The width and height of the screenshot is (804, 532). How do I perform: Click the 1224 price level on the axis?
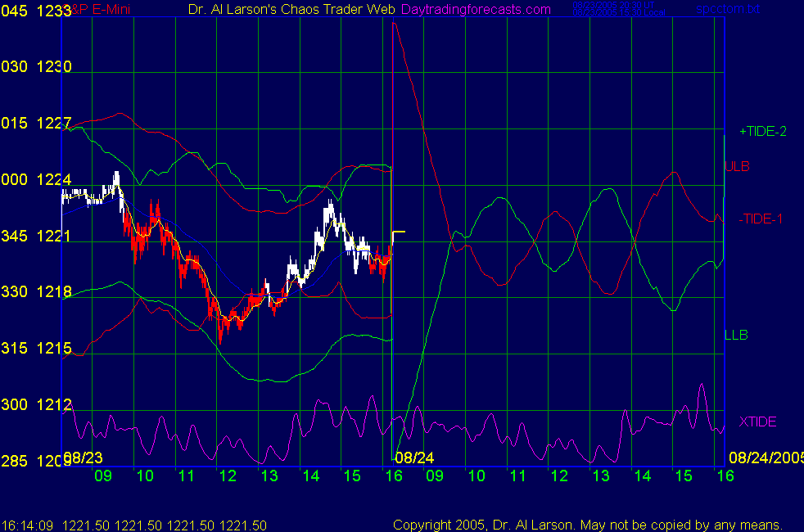[54, 179]
